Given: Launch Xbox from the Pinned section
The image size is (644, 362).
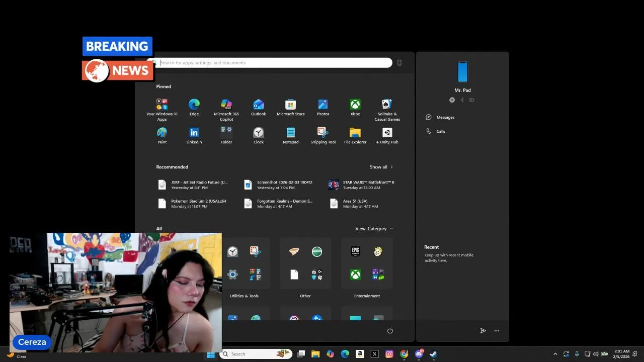Looking at the screenshot, I should 355,108.
